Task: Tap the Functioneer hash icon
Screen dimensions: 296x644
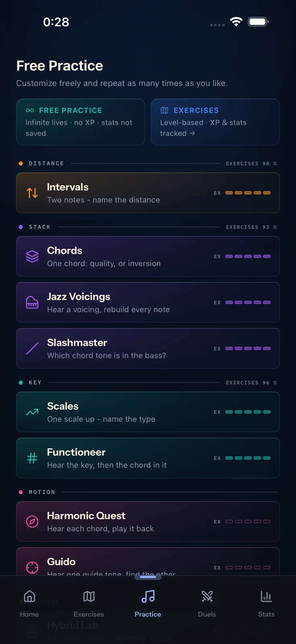Action: 32,458
